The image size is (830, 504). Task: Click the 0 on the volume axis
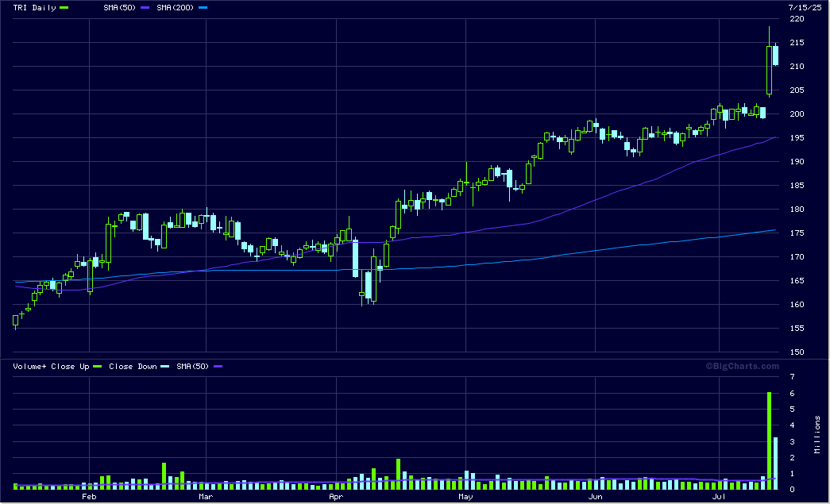tap(792, 490)
